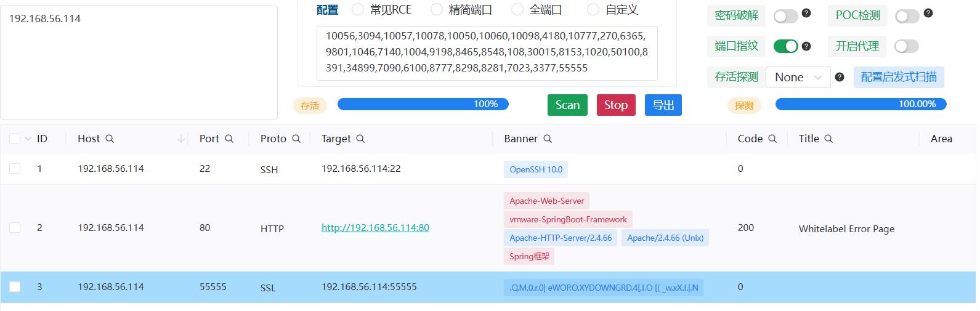Image resolution: width=980 pixels, height=311 pixels.
Task: Check the checkbox for row ID 1
Action: click(15, 169)
